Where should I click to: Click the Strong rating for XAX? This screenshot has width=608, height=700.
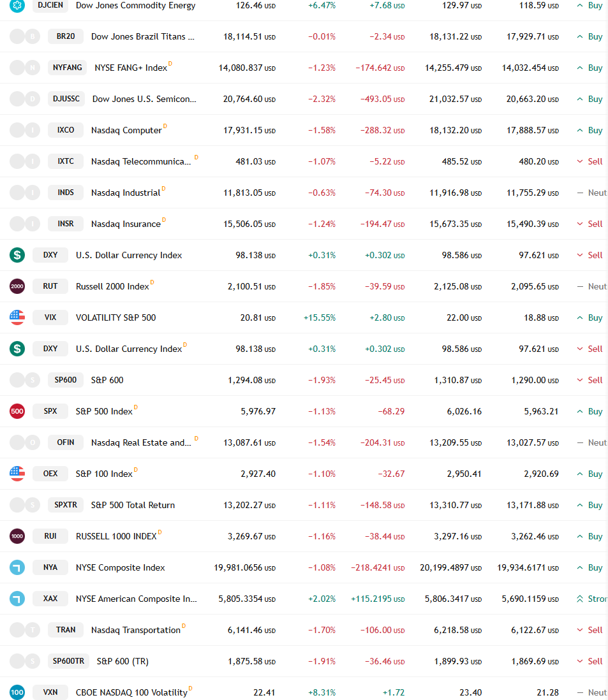click(x=592, y=599)
